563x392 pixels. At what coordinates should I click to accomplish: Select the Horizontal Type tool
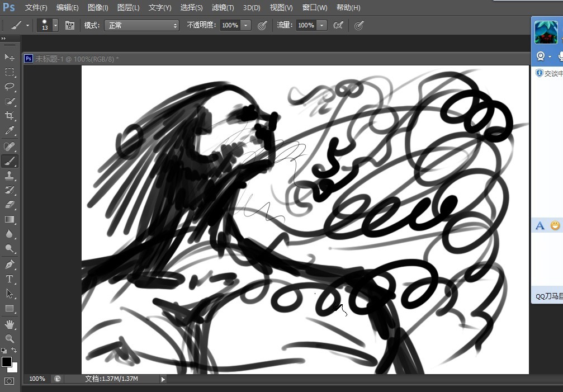tap(10, 279)
